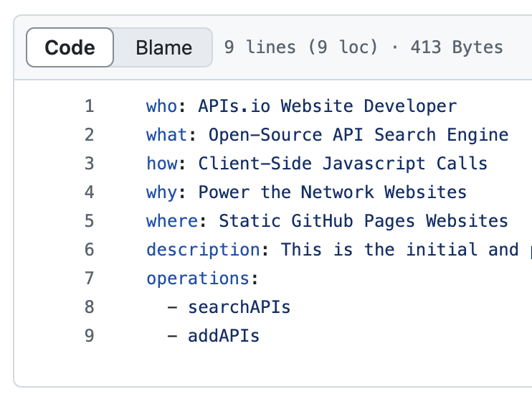The width and height of the screenshot is (532, 402).
Task: Click "Static GitHub Pages Websites" value text
Action: [x=363, y=221]
